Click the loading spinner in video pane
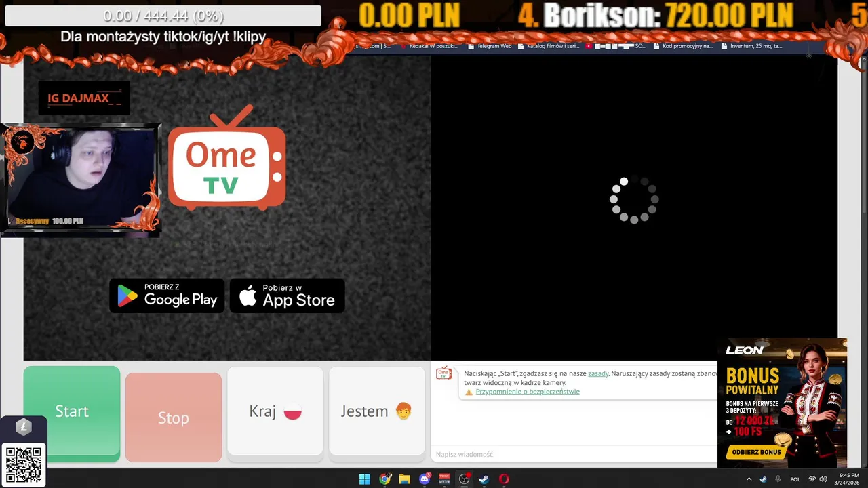Screen dimensions: 868x488 [634, 200]
